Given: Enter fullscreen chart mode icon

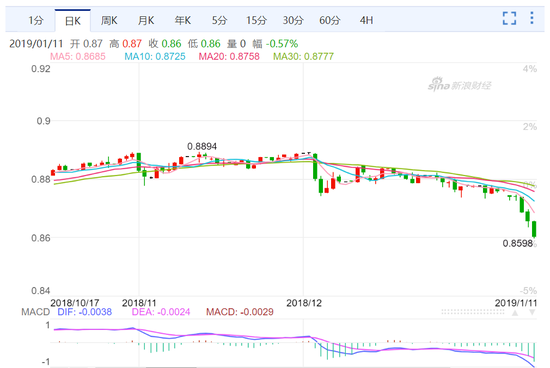Looking at the screenshot, I should (x=509, y=18).
